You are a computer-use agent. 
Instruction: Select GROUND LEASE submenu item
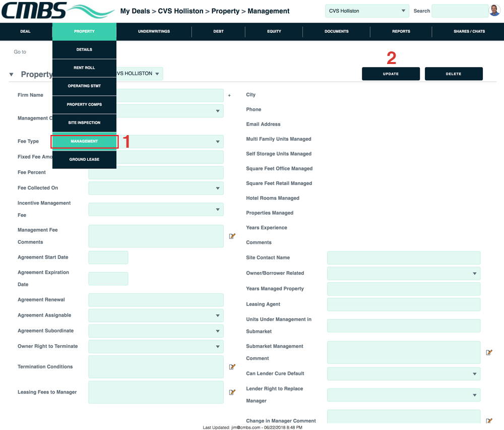click(x=84, y=159)
